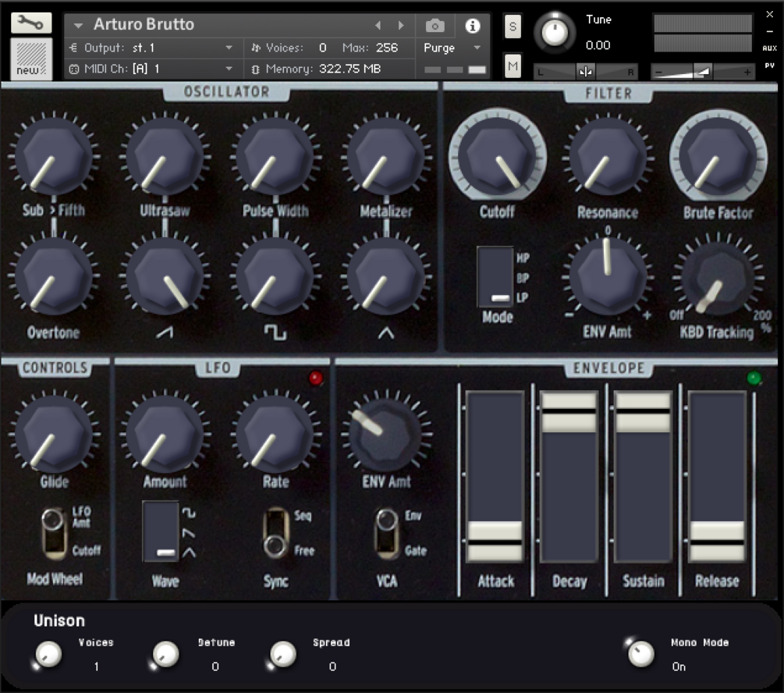784x693 pixels.
Task: Click the triangle wave level knob
Action: [386, 277]
